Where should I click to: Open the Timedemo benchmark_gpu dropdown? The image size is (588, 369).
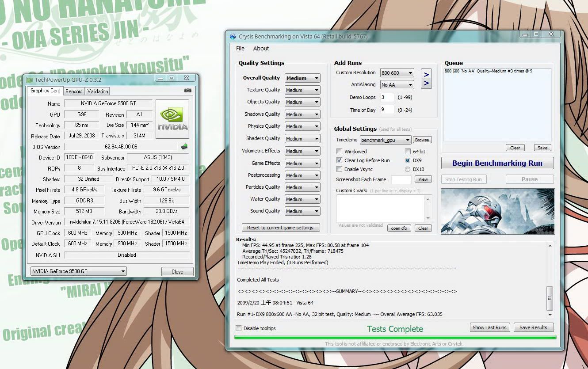pyautogui.click(x=386, y=140)
